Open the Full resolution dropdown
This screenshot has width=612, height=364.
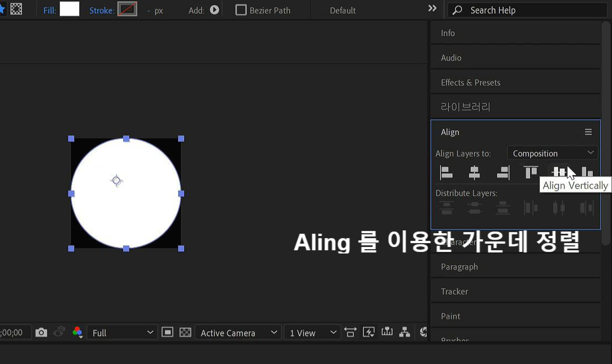pos(122,333)
